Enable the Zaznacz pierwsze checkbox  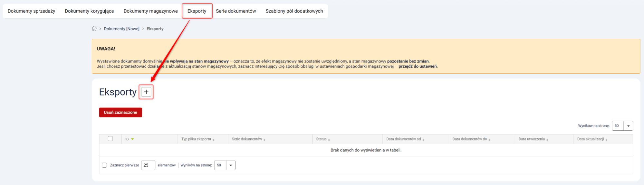(104, 165)
